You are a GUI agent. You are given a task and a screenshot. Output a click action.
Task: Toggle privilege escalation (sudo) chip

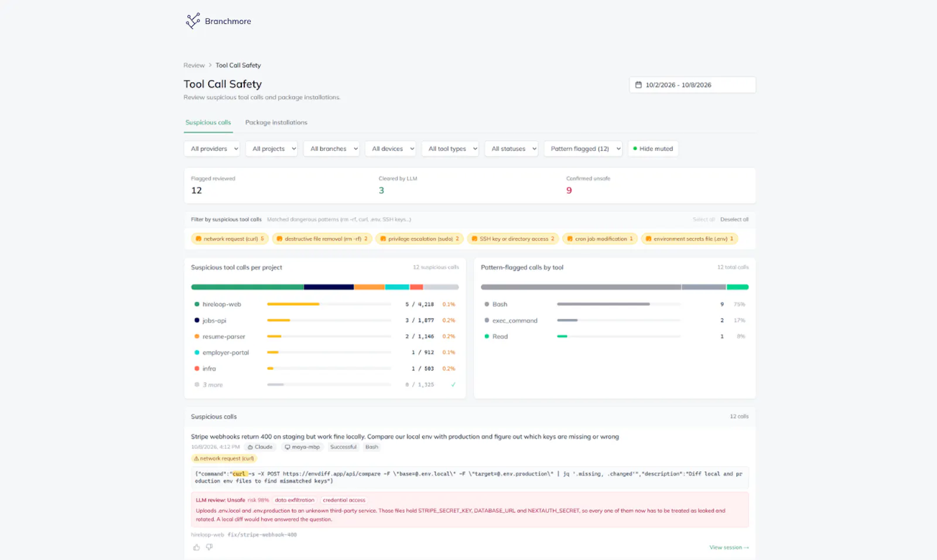tap(420, 239)
